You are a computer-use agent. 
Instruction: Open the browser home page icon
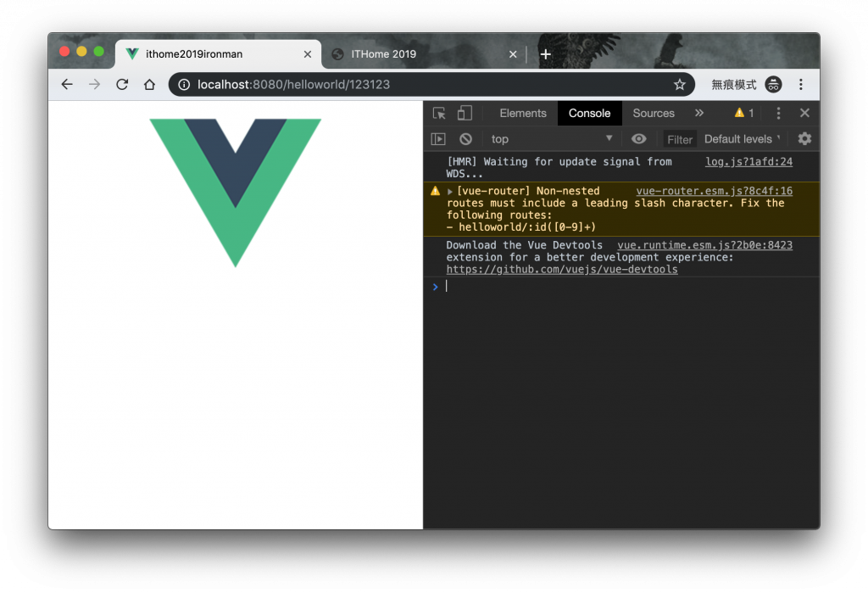coord(149,84)
